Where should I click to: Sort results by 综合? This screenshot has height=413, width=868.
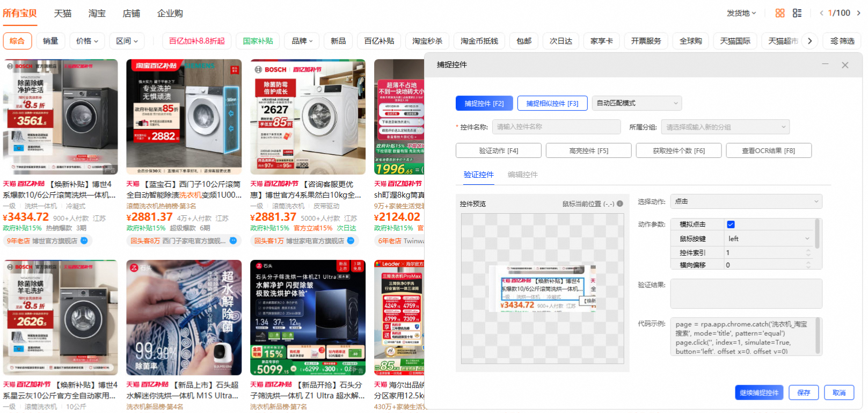click(x=17, y=41)
